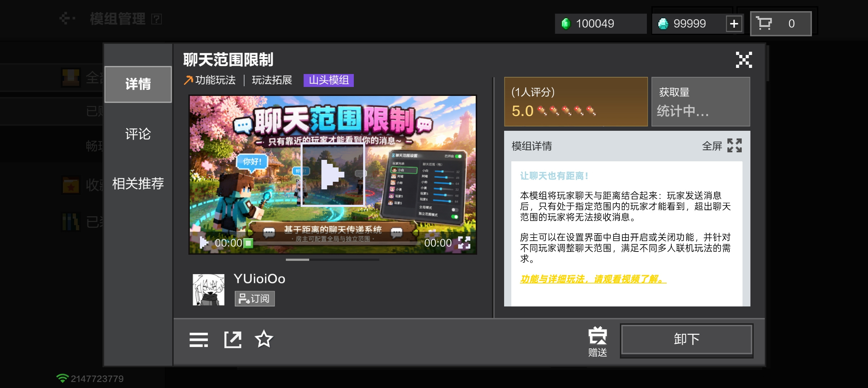Open the list menu icon in bottom bar
868x388 pixels.
pyautogui.click(x=198, y=339)
